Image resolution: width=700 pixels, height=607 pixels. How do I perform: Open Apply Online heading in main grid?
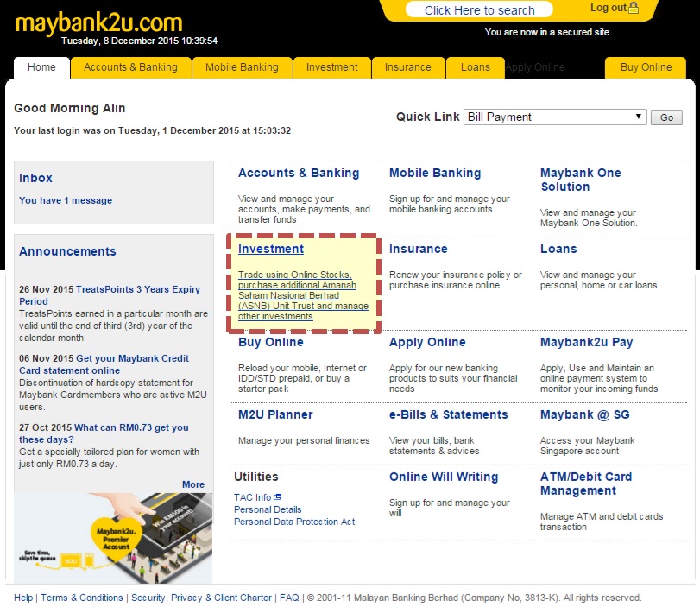pyautogui.click(x=427, y=342)
